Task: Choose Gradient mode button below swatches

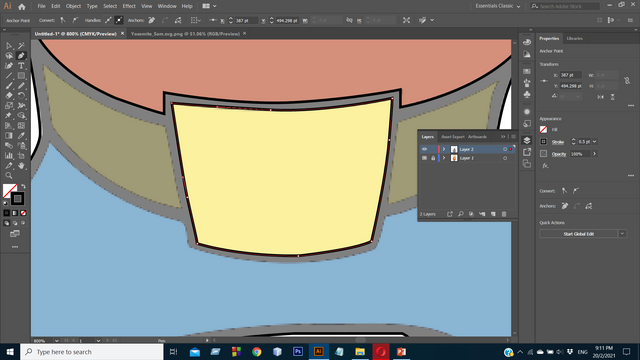Action: 15,213
